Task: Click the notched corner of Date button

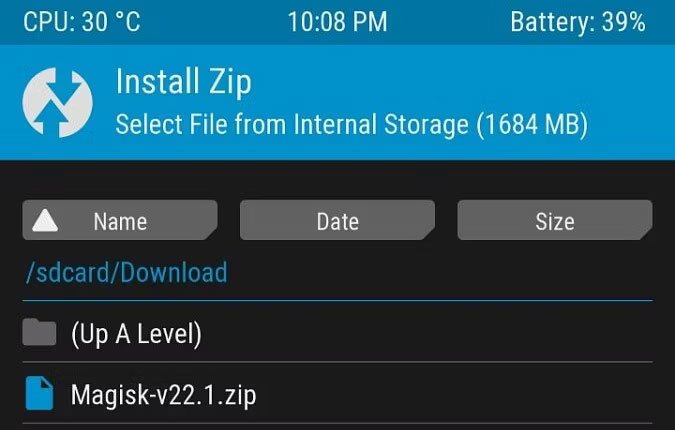Action: 428,234
